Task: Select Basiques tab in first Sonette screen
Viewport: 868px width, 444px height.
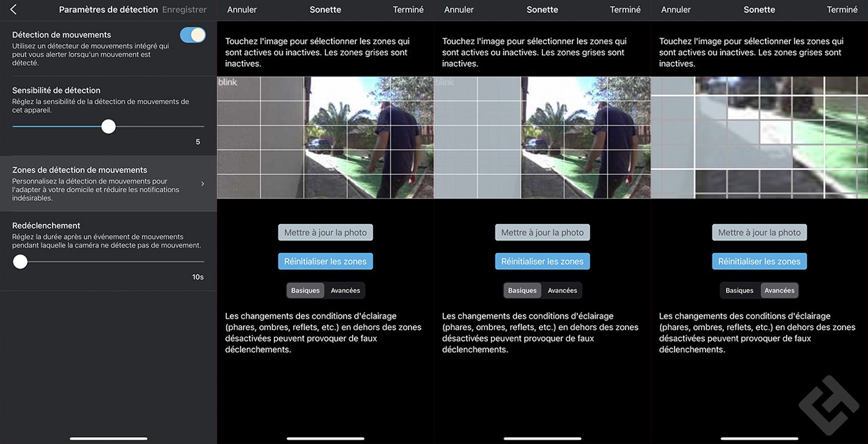Action: 306,290
